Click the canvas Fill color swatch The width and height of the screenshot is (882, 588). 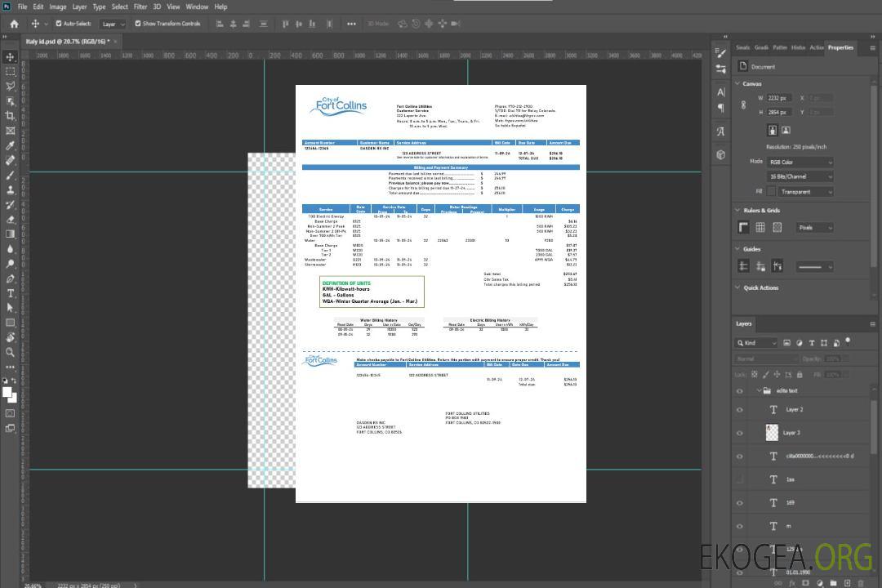click(x=772, y=191)
